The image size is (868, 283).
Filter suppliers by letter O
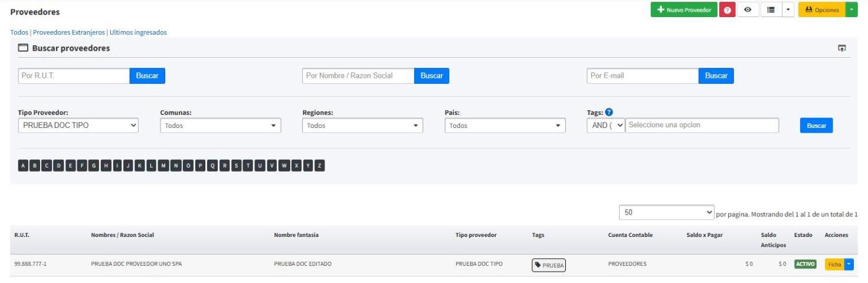click(188, 166)
